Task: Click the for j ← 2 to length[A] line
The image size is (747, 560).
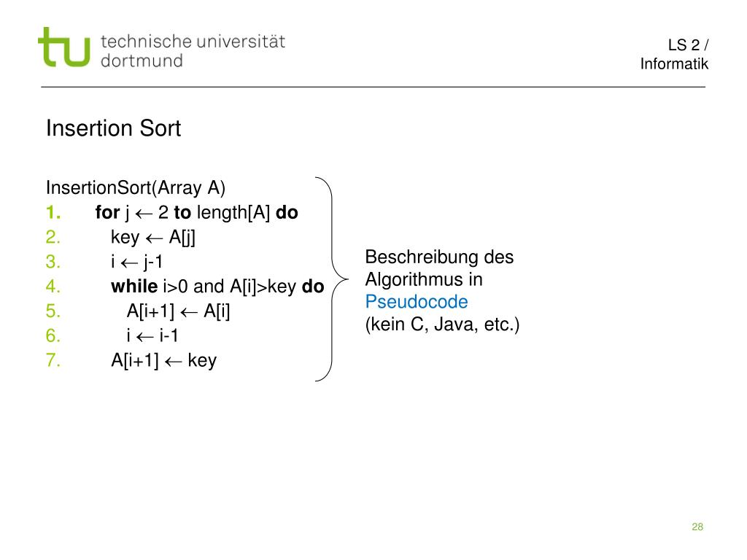Action: [197, 212]
